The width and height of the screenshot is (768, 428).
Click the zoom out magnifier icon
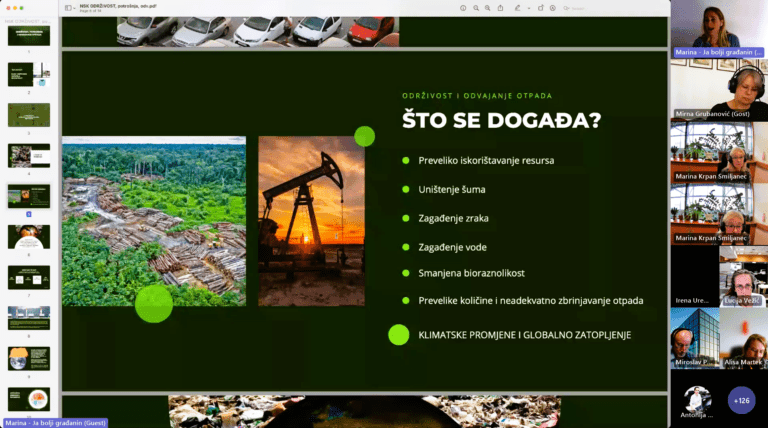pos(476,8)
